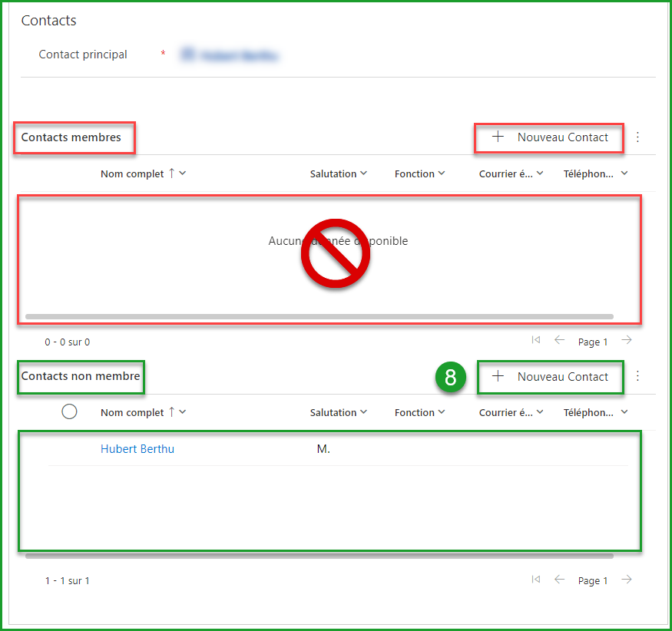The width and height of the screenshot is (672, 631).
Task: Expand Courrier é... column menu in Contacts non membre
Action: (511, 412)
